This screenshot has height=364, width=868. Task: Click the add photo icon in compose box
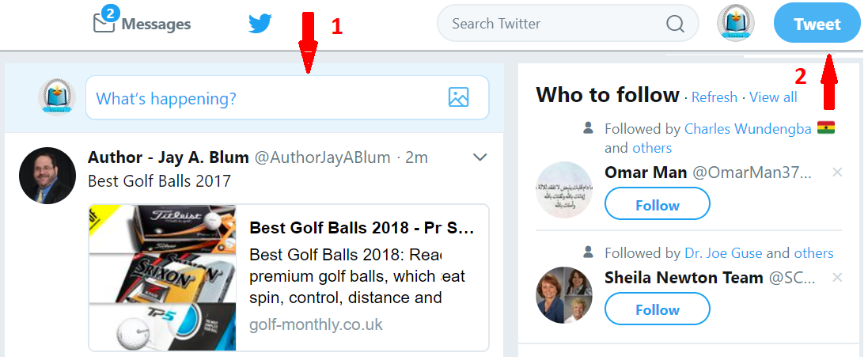point(458,97)
